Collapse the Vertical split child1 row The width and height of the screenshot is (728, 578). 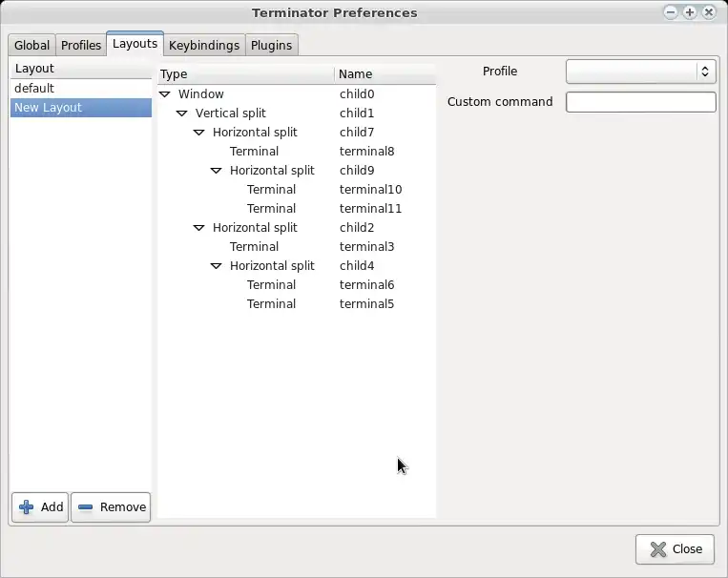pos(182,114)
